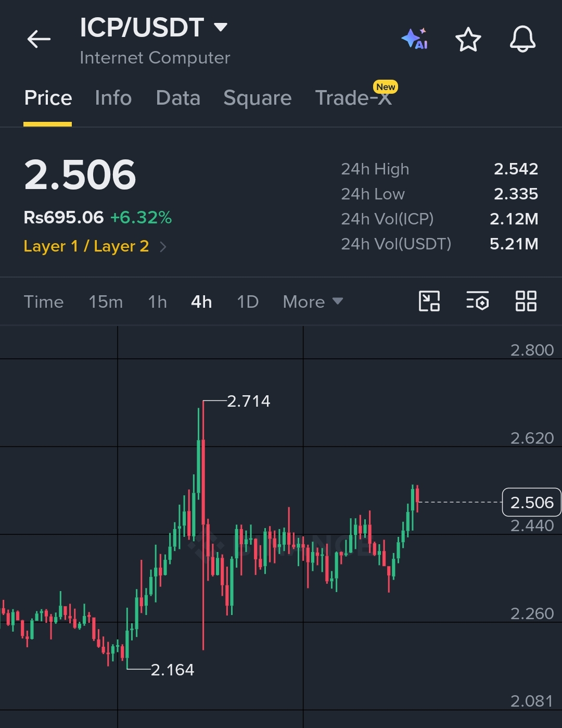The width and height of the screenshot is (562, 728).
Task: Tap the 24h High label
Action: (x=375, y=169)
